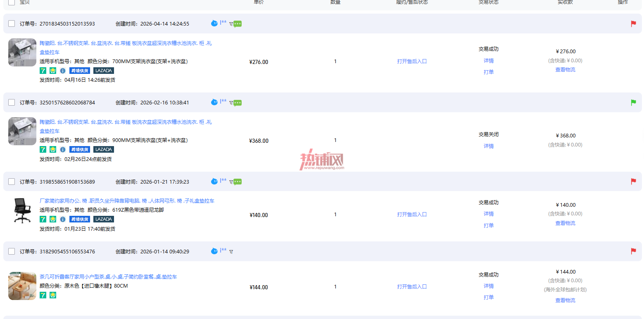Open Wangwang chat for order 2701834503152013593

(x=214, y=24)
